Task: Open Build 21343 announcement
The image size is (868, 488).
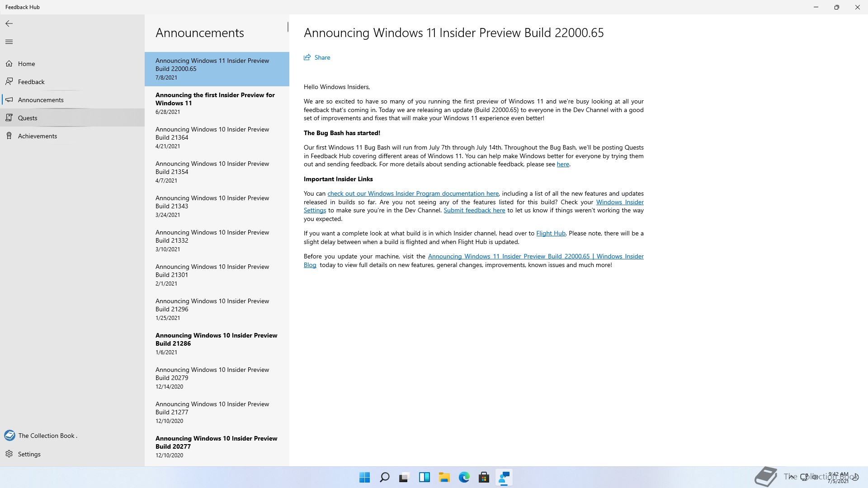Action: pos(217,206)
